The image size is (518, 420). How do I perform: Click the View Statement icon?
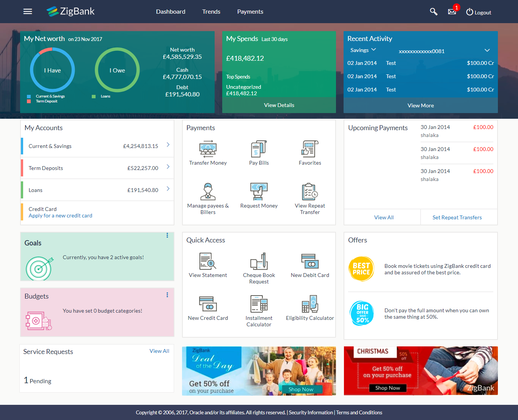208,261
